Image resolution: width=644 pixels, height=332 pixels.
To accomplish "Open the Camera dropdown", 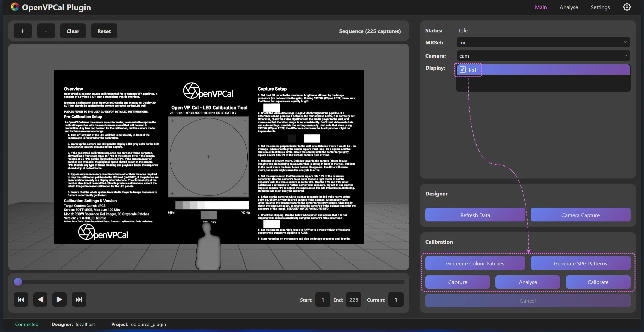I will [543, 56].
